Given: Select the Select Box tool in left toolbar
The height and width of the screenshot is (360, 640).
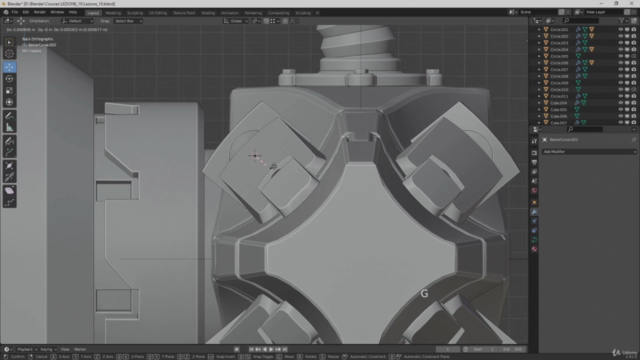Looking at the screenshot, I should coord(9,42).
